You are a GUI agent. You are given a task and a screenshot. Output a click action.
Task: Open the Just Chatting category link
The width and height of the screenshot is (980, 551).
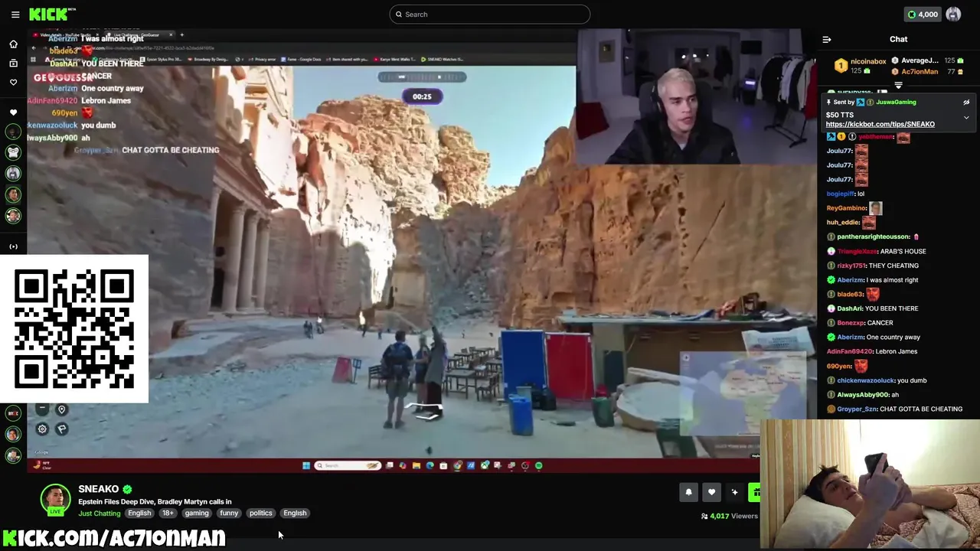(x=99, y=513)
